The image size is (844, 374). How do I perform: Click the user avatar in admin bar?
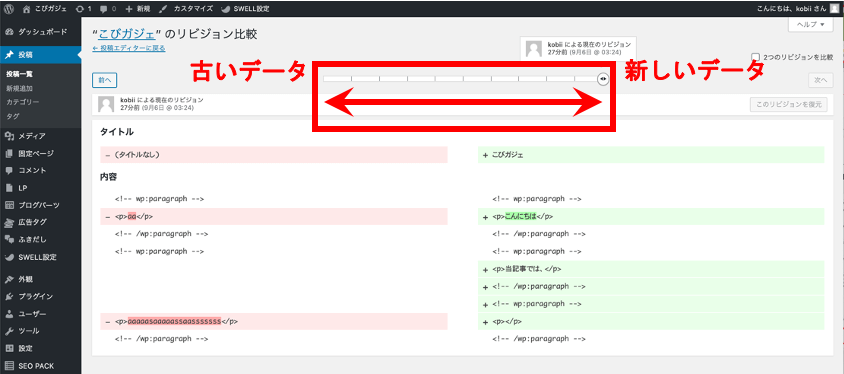[834, 9]
